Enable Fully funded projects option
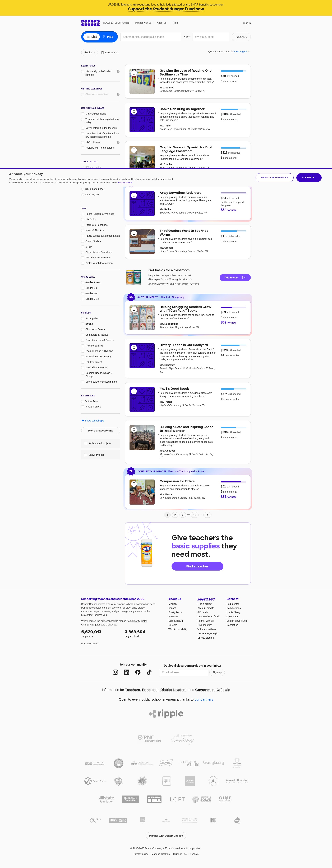332x868 pixels. tap(86, 443)
